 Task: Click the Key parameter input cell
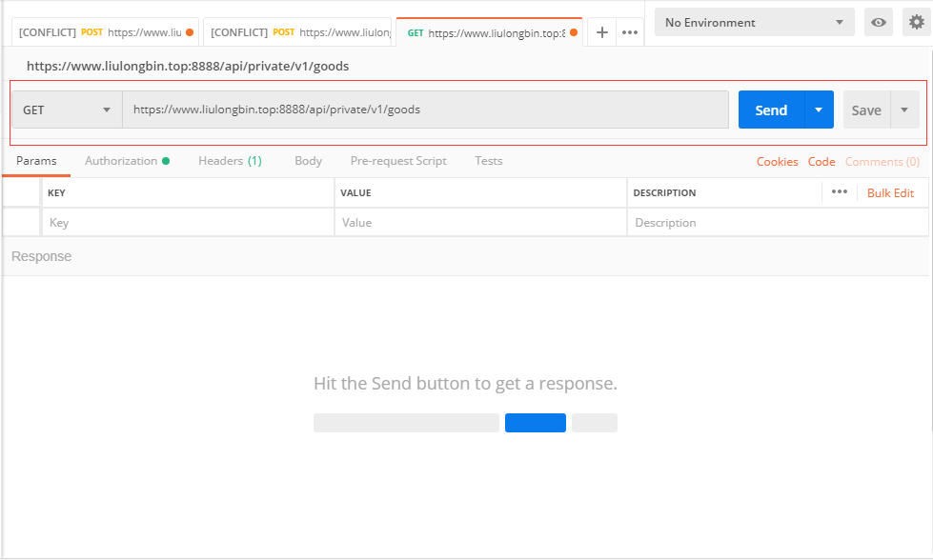pos(188,222)
